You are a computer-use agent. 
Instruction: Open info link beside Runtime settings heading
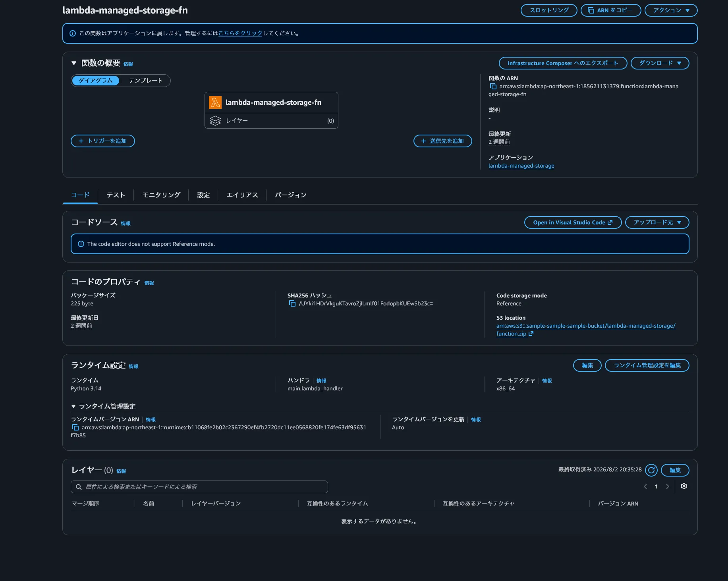[x=133, y=367]
